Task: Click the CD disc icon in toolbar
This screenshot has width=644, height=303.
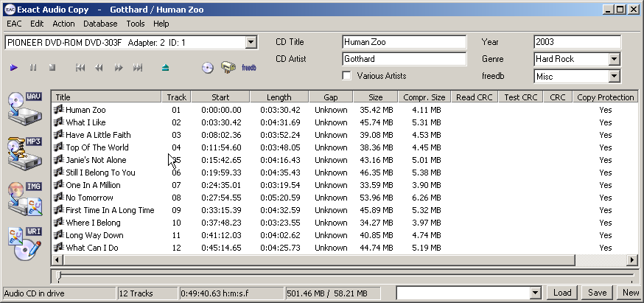Action: tap(208, 68)
